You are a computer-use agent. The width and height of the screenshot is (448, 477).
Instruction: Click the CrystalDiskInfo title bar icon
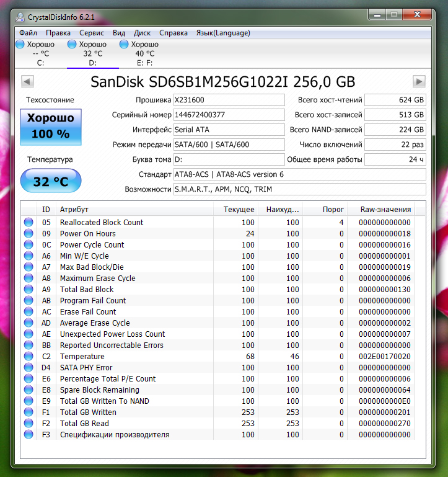20,17
